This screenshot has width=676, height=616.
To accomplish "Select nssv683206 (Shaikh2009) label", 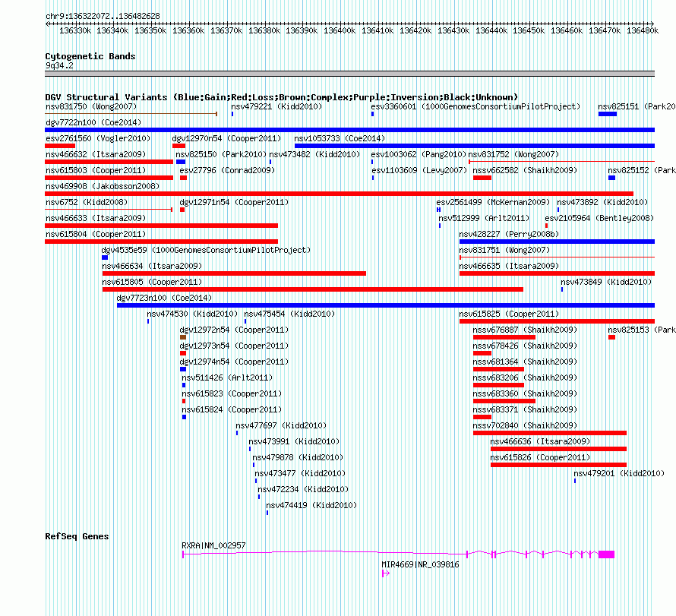I will (x=525, y=377).
